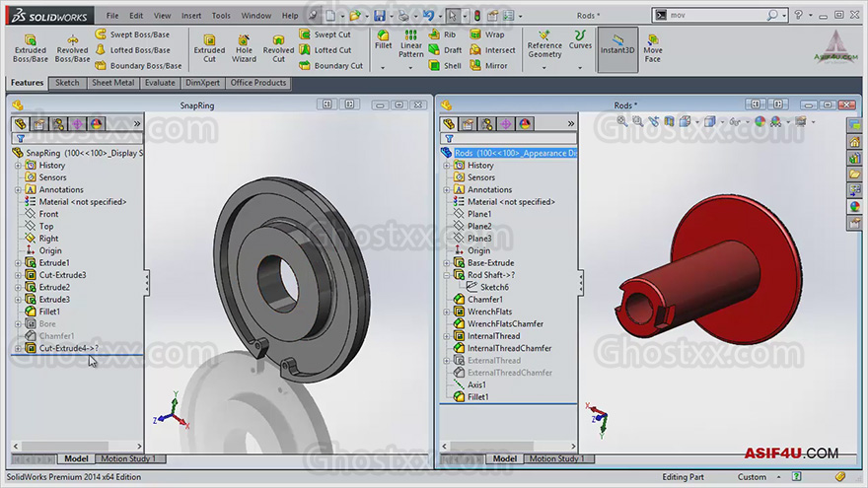Click the Save icon in top toolbar

pos(379,16)
